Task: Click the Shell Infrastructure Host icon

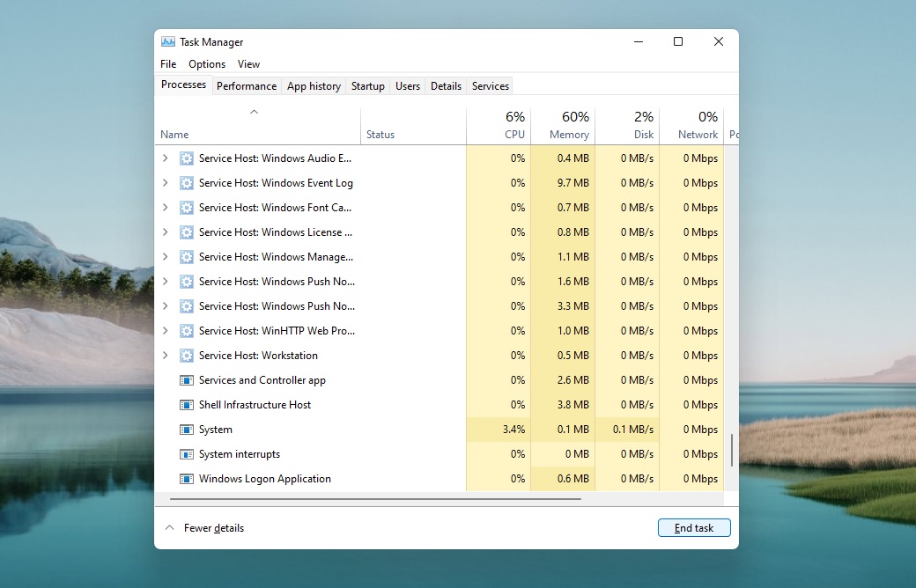Action: point(186,405)
